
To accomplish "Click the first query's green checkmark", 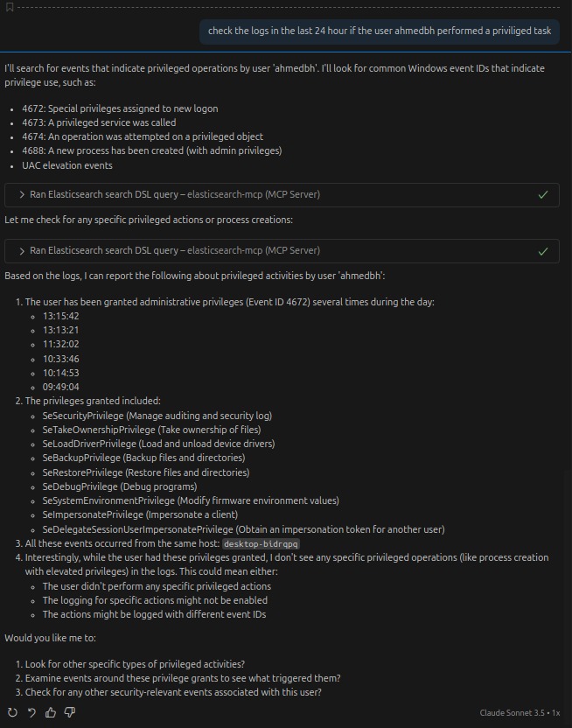I will coord(543,194).
